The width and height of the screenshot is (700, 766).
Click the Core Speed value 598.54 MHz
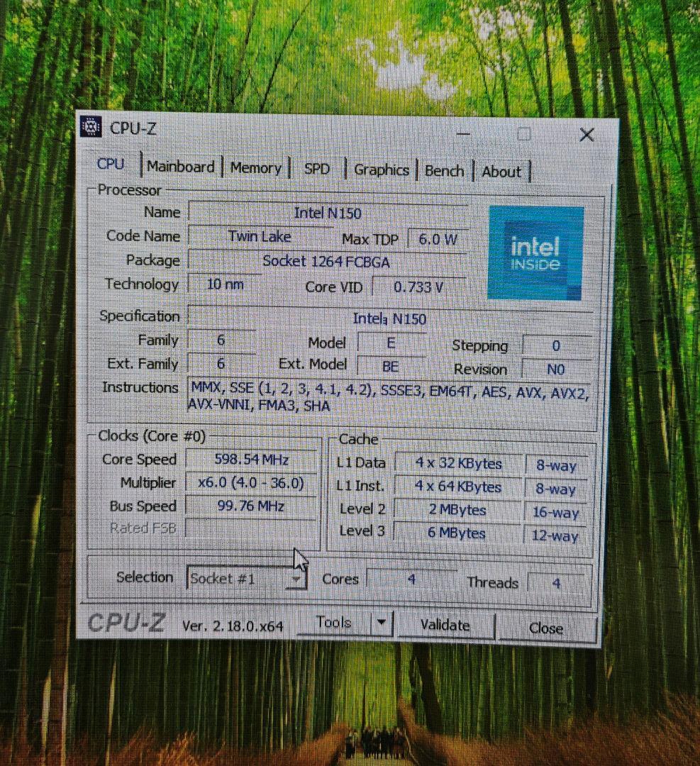(252, 460)
